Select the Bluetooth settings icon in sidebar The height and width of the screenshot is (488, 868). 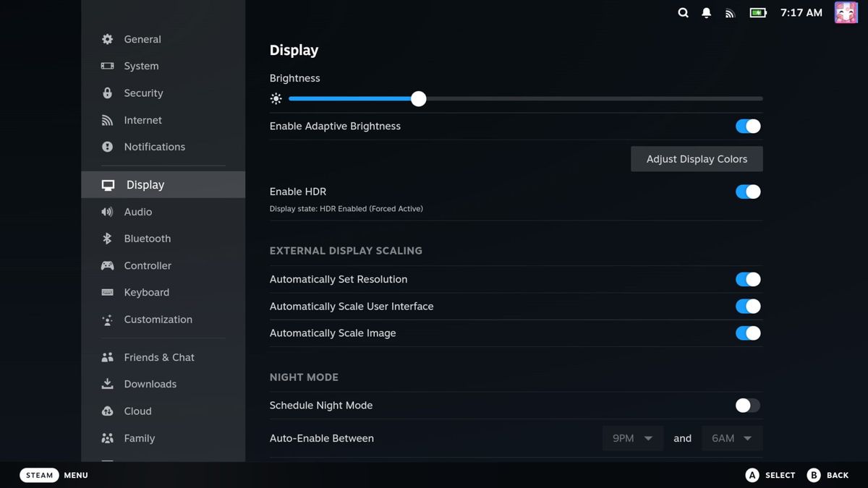pyautogui.click(x=106, y=239)
